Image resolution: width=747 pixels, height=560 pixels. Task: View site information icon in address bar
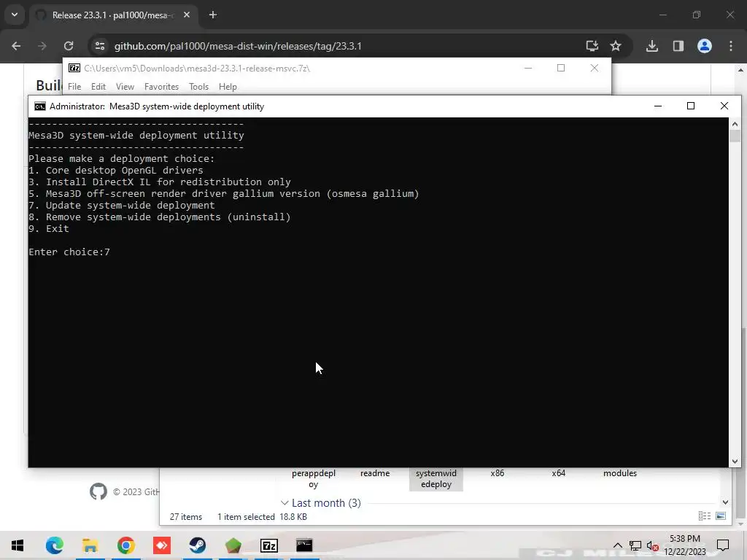(100, 46)
